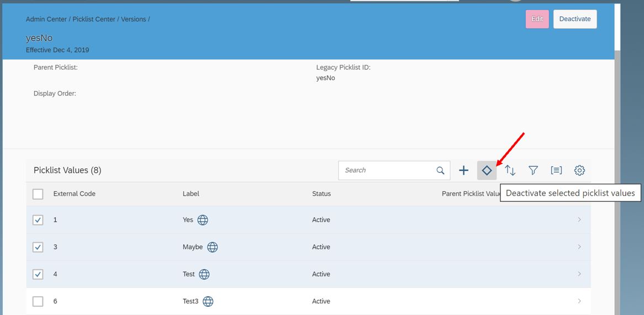The image size is (644, 315).
Task: Click the Deactivate button in header
Action: (575, 19)
